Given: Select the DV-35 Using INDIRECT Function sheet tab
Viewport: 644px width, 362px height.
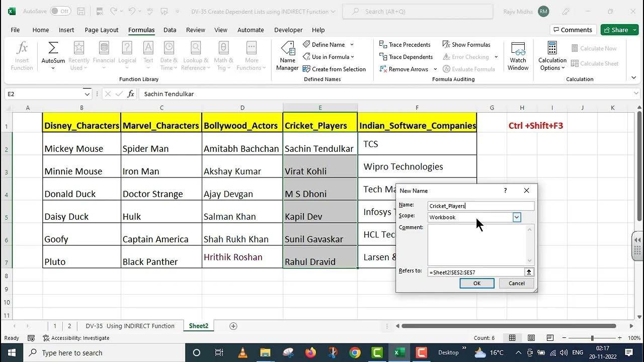Looking at the screenshot, I should coord(130,326).
